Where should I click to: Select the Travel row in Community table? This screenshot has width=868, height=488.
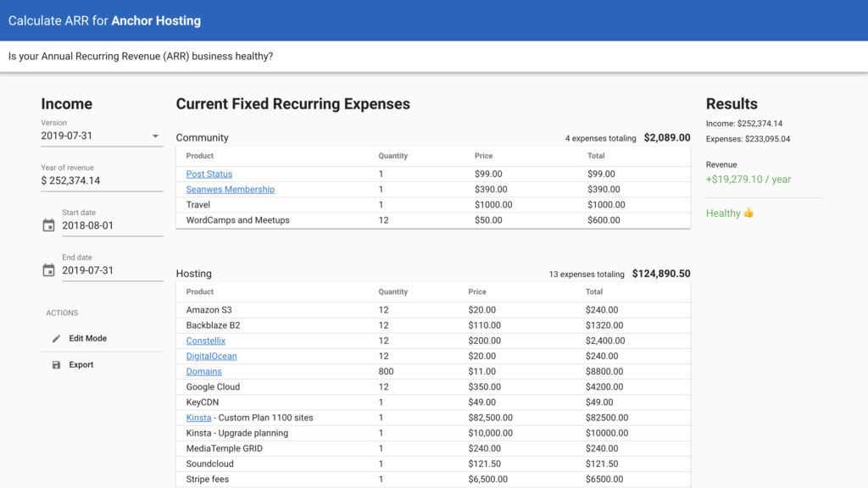pos(432,205)
